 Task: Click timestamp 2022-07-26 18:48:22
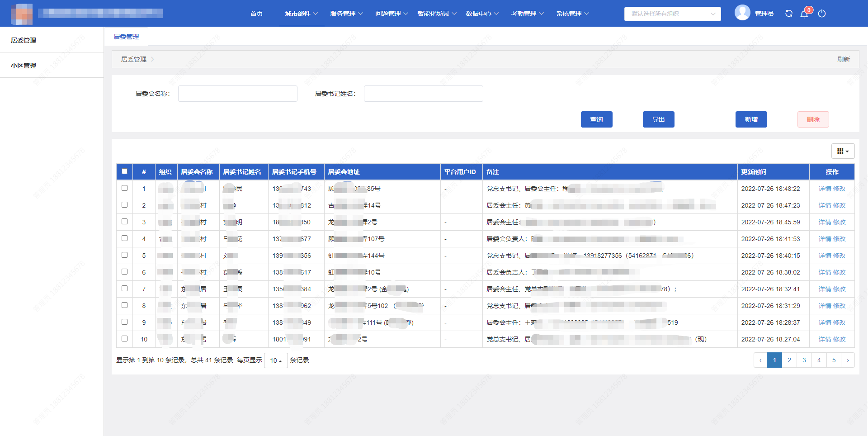[770, 189]
